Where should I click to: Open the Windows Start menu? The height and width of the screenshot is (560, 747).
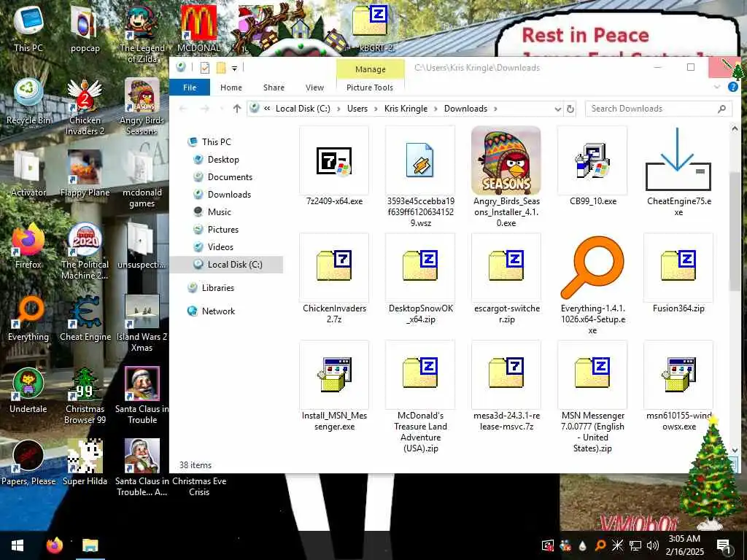(x=18, y=545)
